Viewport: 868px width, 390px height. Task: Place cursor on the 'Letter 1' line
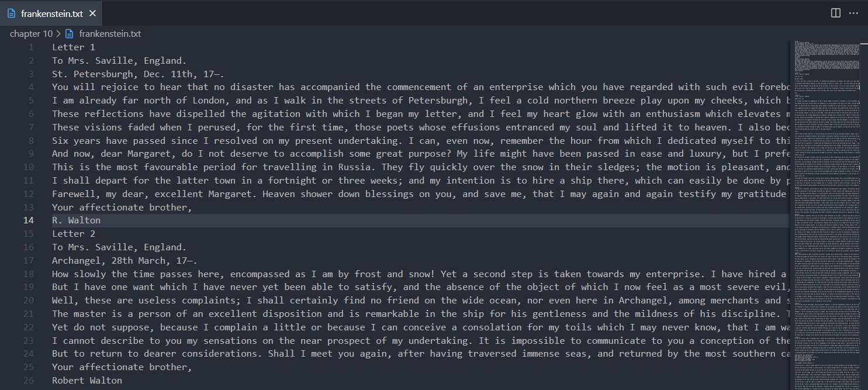click(74, 47)
